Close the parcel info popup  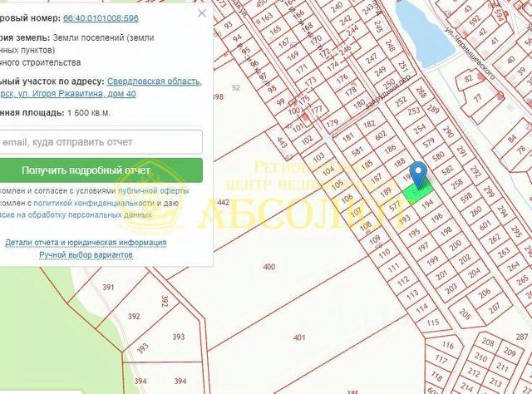tap(202, 13)
